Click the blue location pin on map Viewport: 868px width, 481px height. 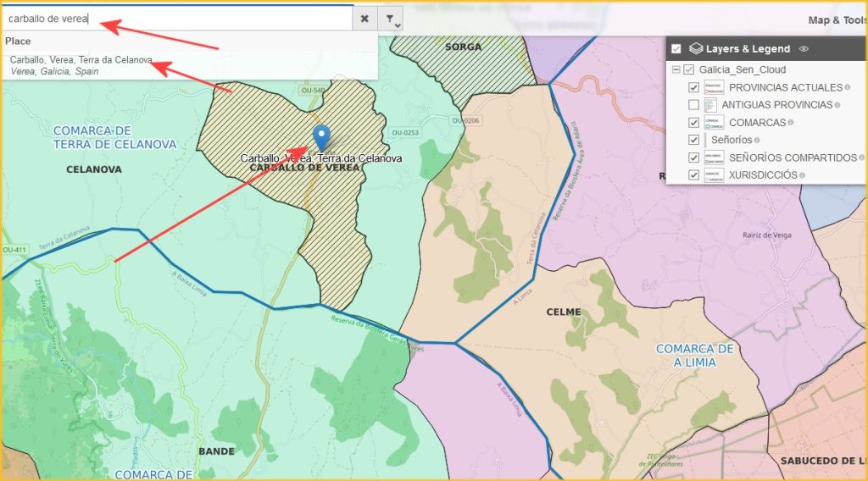coord(321,136)
